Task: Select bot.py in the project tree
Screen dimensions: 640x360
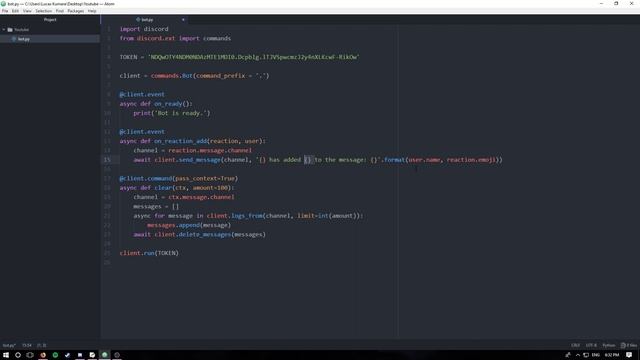Action: coord(50,39)
